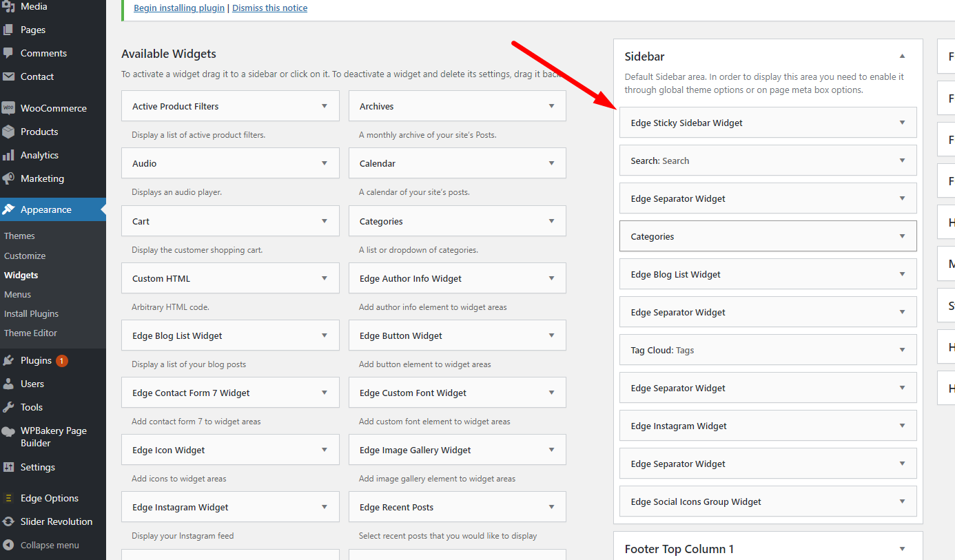Click the Settings sliders icon

pyautogui.click(x=8, y=467)
